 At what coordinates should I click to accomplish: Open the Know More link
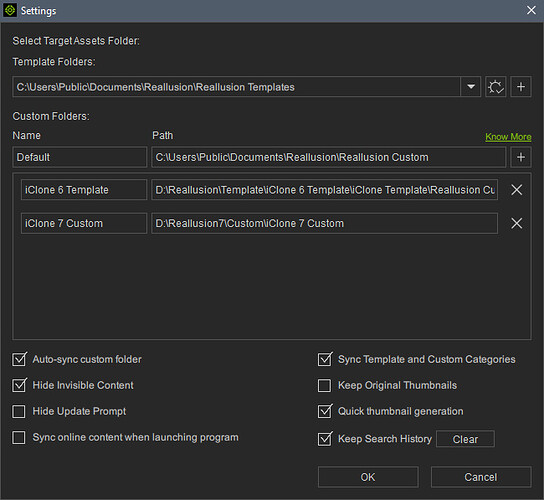(508, 137)
